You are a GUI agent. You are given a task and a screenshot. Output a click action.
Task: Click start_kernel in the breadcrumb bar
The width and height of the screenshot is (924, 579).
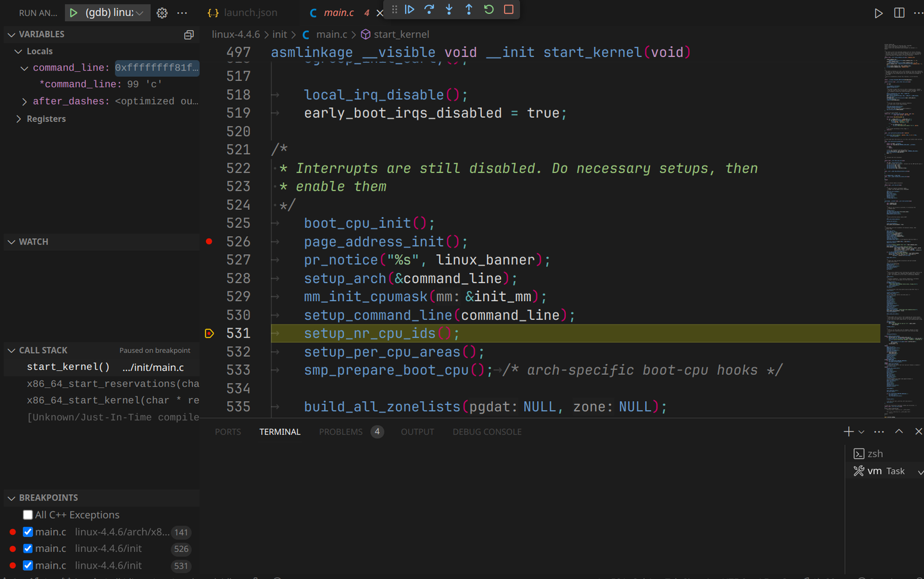(402, 34)
